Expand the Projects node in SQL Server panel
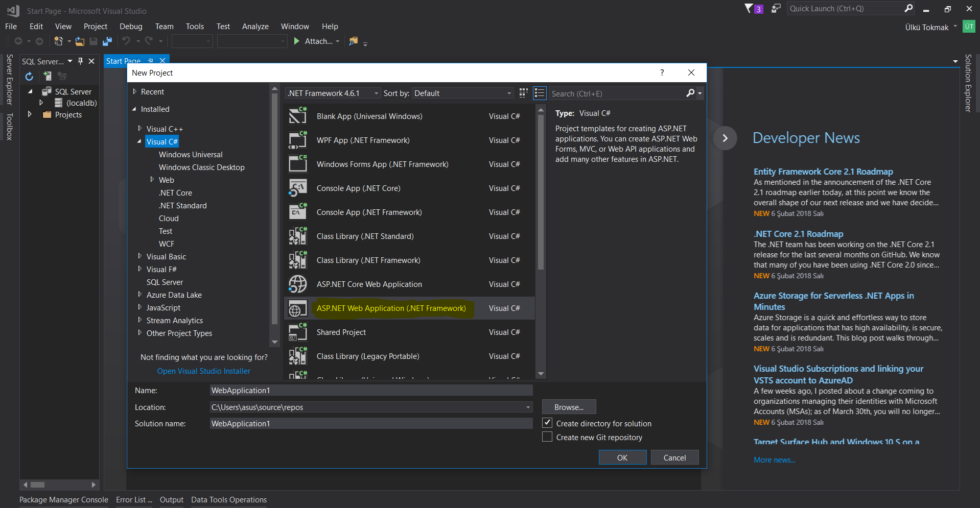This screenshot has width=980, height=508. (x=30, y=114)
